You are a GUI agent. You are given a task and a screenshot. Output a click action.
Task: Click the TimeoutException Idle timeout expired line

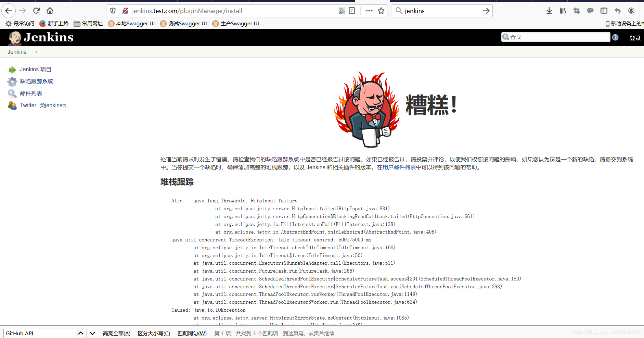(x=271, y=240)
